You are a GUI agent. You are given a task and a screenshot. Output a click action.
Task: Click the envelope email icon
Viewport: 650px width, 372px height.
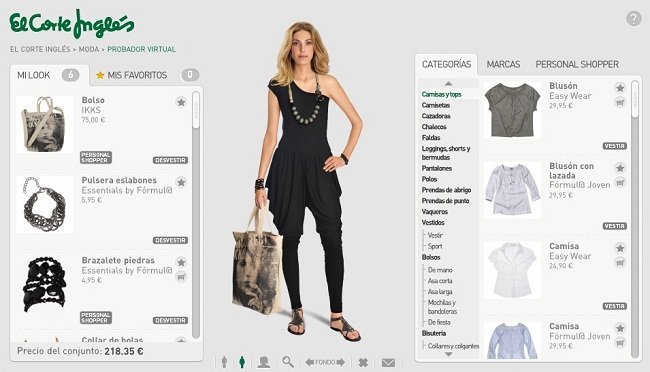point(388,363)
